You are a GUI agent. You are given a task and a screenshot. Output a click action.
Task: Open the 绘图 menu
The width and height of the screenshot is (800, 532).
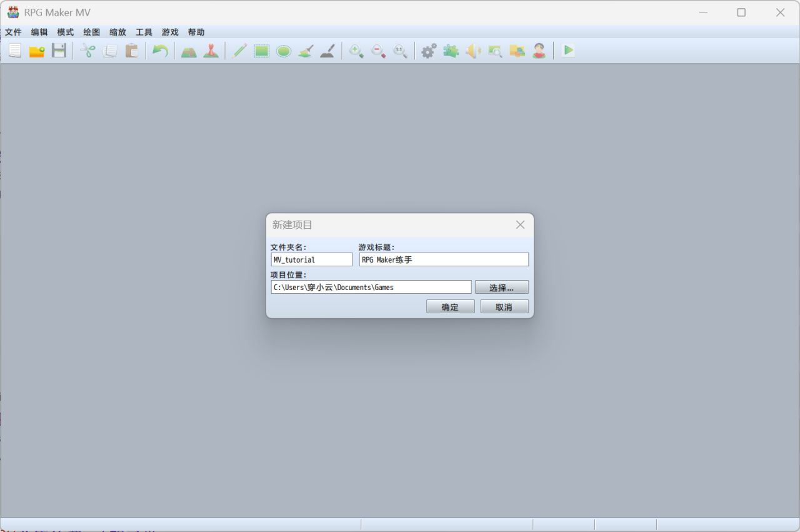pos(92,32)
